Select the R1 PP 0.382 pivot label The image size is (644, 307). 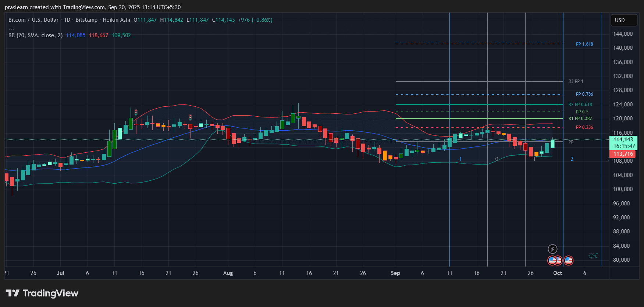580,119
